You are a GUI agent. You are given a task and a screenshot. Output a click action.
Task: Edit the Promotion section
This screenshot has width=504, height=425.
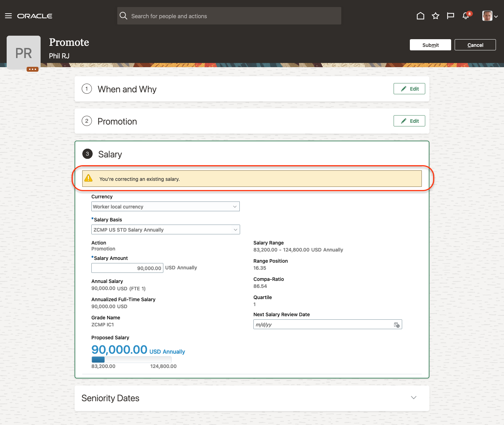(409, 121)
